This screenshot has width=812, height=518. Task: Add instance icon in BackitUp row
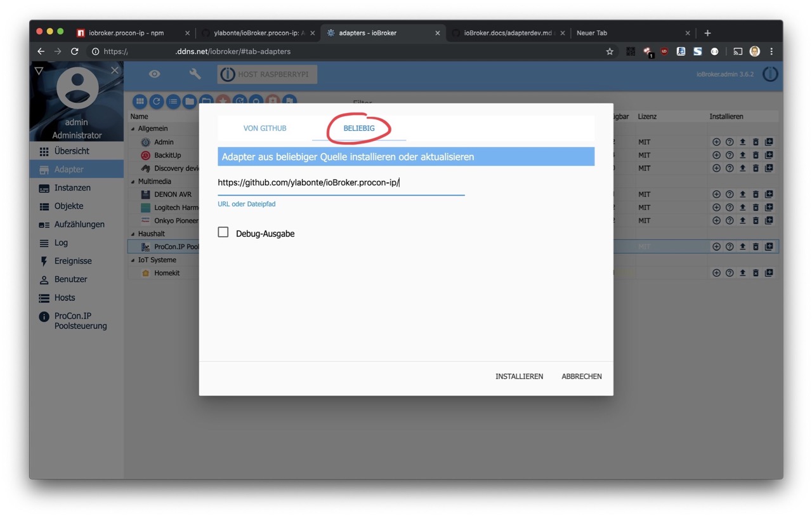click(716, 155)
